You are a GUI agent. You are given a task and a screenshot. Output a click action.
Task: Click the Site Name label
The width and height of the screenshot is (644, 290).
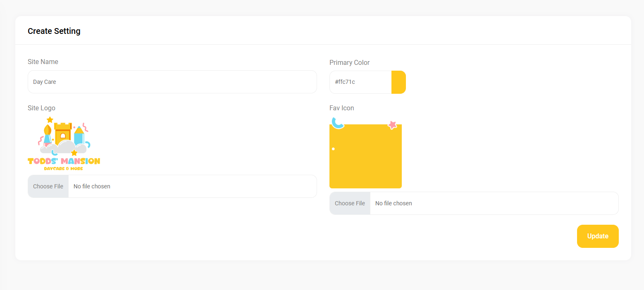tap(43, 62)
